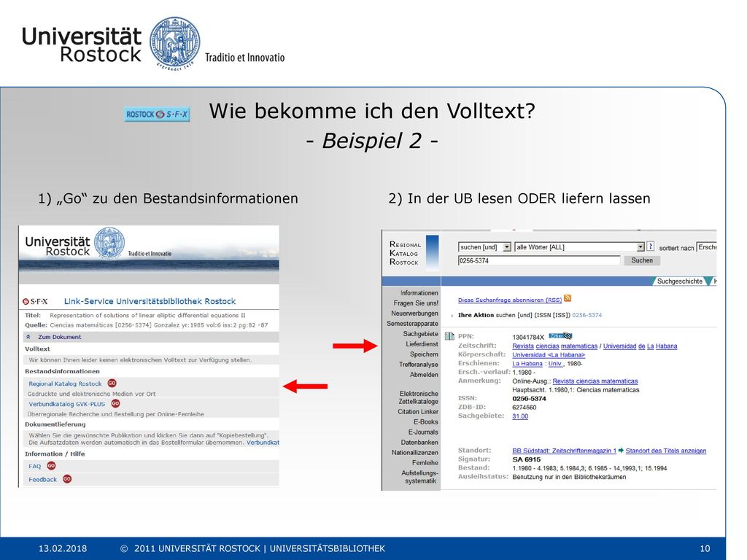Click the 'Univ.' link in Erschienen row
The width and height of the screenshot is (747, 560).
coord(555,363)
